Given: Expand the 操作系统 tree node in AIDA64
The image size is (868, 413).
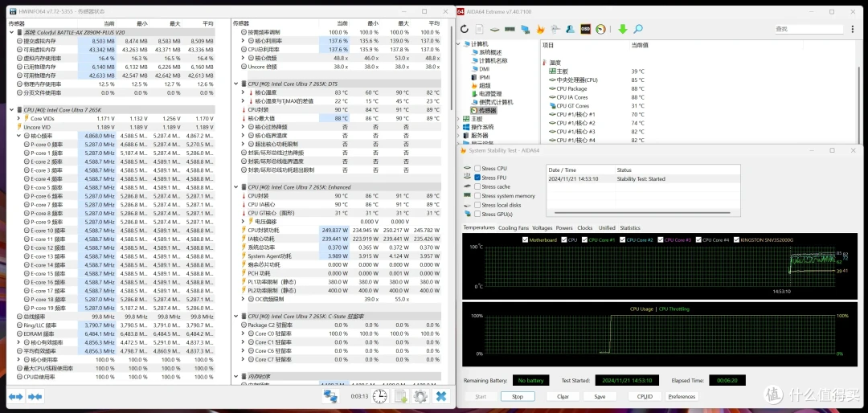Looking at the screenshot, I should click(x=458, y=127).
